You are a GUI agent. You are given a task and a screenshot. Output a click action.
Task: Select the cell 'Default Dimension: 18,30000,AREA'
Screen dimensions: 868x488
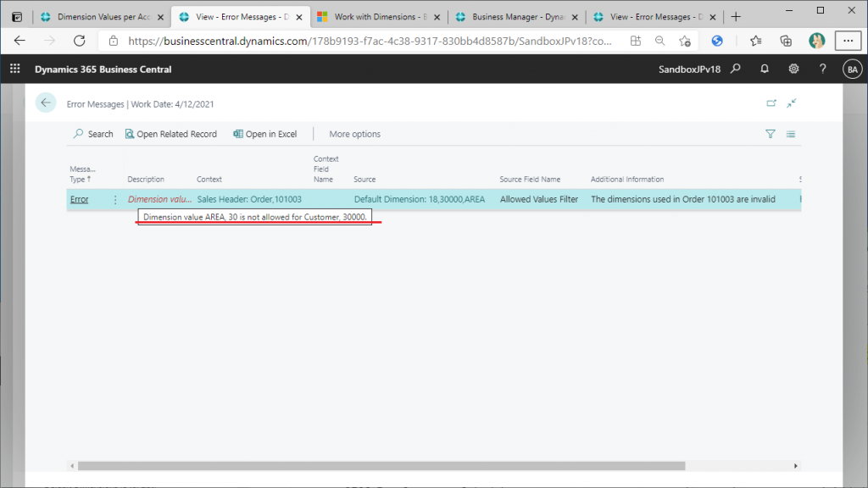(x=420, y=199)
